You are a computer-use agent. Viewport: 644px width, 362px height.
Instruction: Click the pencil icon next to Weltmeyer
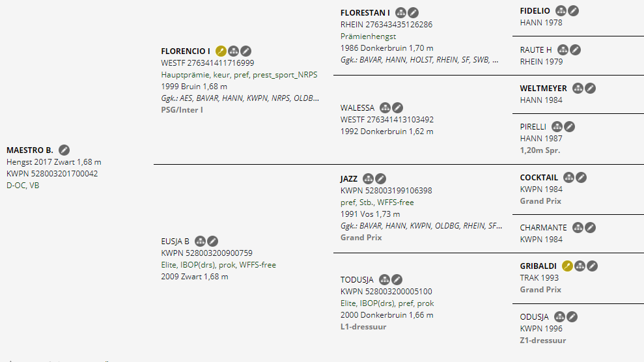(591, 88)
